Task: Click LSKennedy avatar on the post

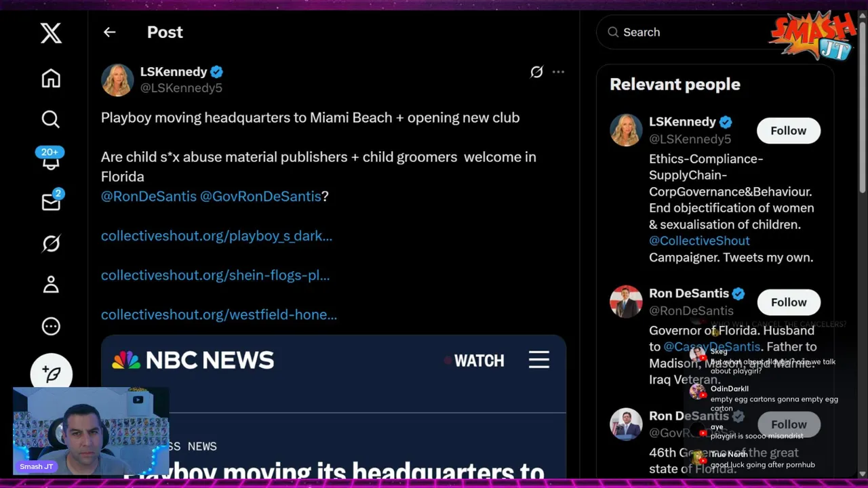Action: pyautogui.click(x=117, y=80)
